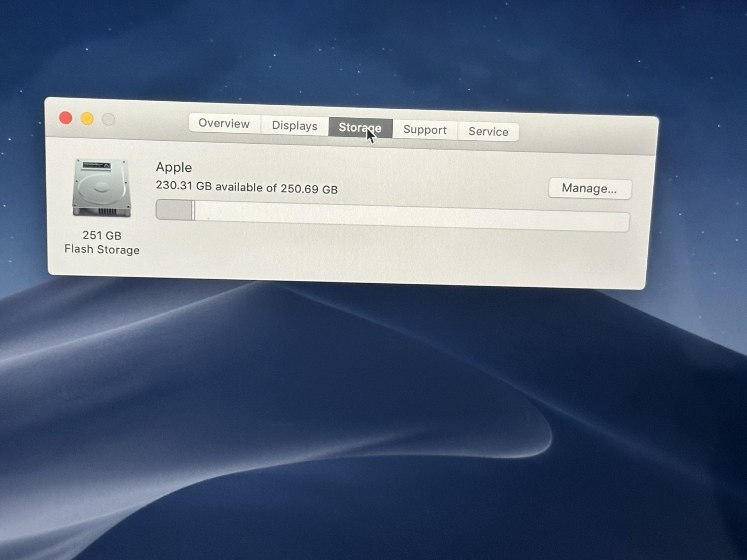Click the gray used segment of the storage bar
This screenshot has width=747, height=560.
coord(174,210)
